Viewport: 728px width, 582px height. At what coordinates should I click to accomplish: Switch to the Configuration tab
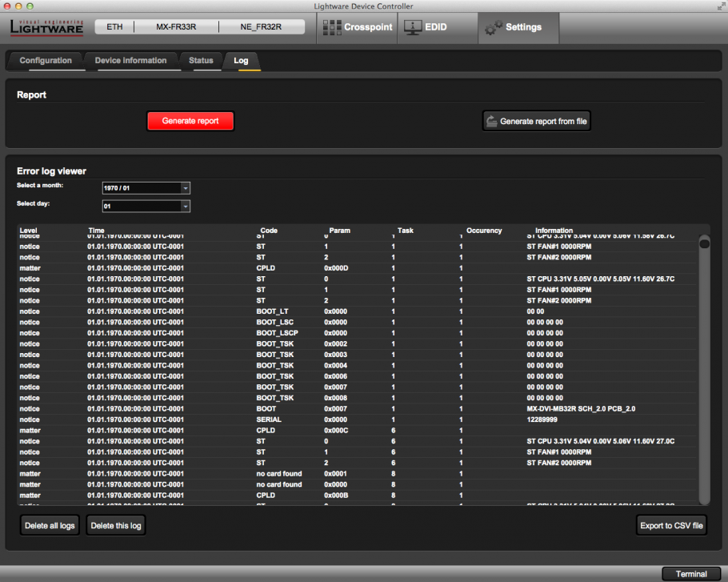[x=46, y=61]
